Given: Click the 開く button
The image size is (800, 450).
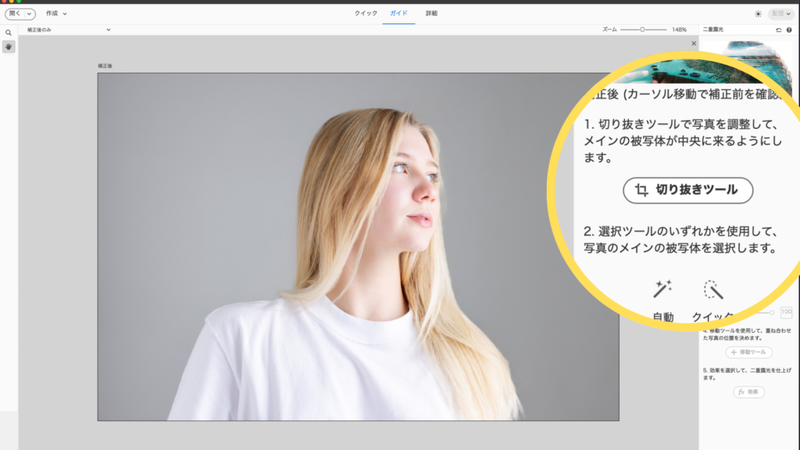Looking at the screenshot, I should [15, 14].
